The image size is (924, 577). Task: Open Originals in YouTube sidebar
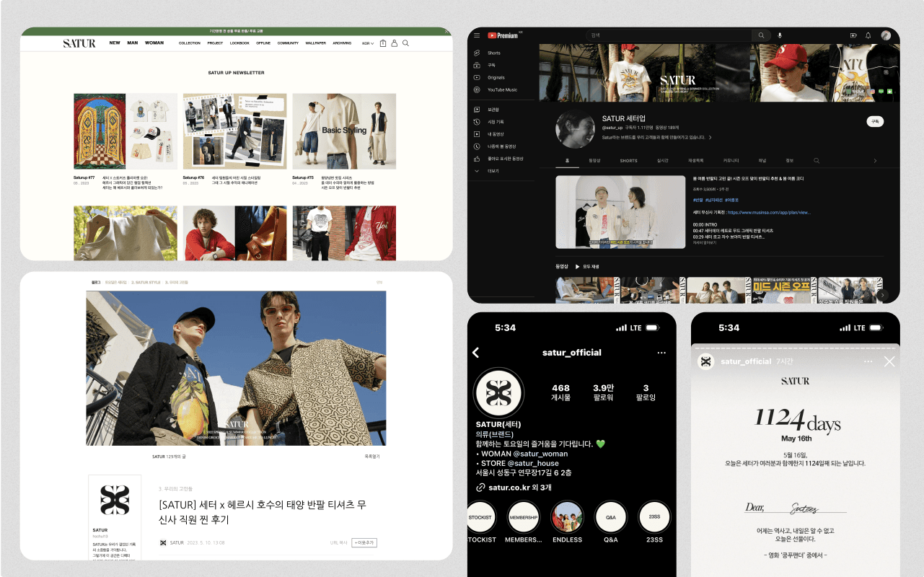pos(490,77)
